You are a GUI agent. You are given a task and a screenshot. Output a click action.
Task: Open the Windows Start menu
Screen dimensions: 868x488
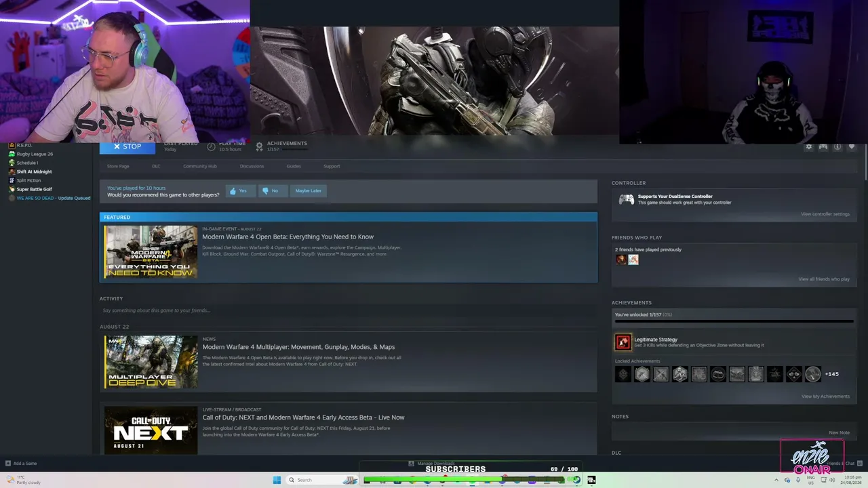(x=277, y=480)
